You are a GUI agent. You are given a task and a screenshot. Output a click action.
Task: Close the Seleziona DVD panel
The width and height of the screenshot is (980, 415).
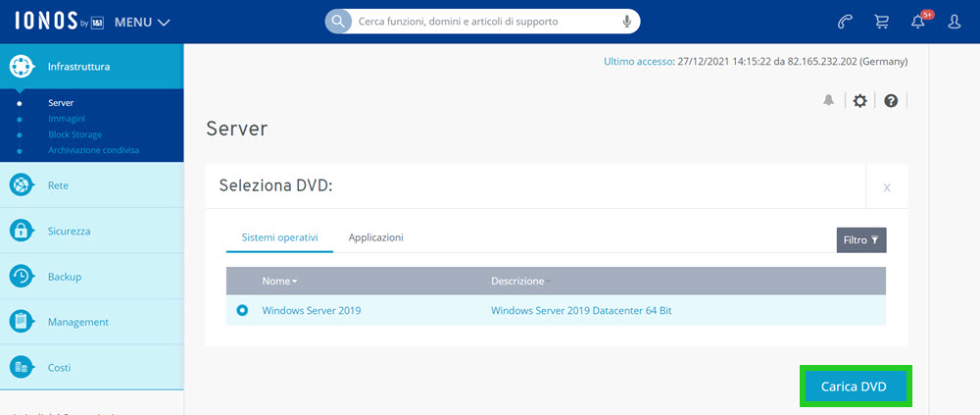point(886,187)
